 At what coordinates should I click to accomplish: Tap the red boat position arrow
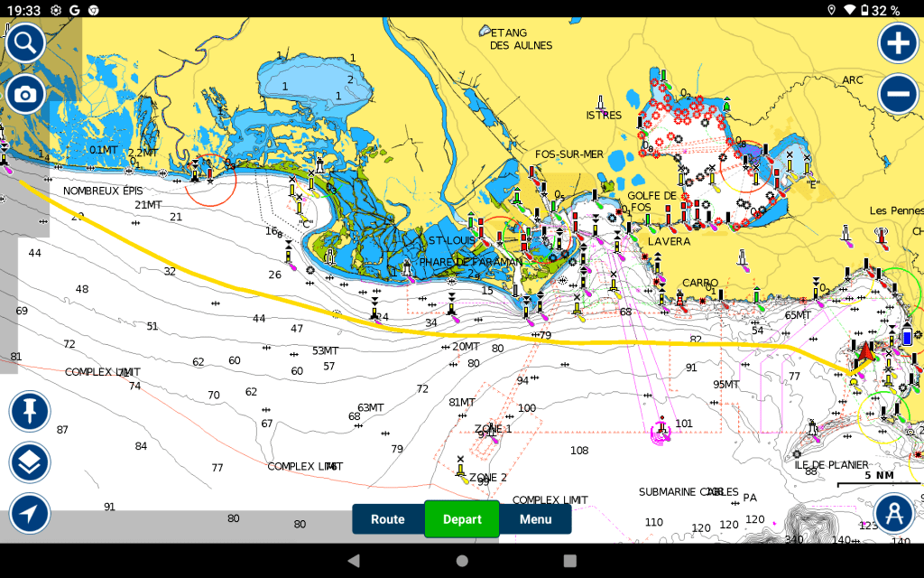point(866,351)
